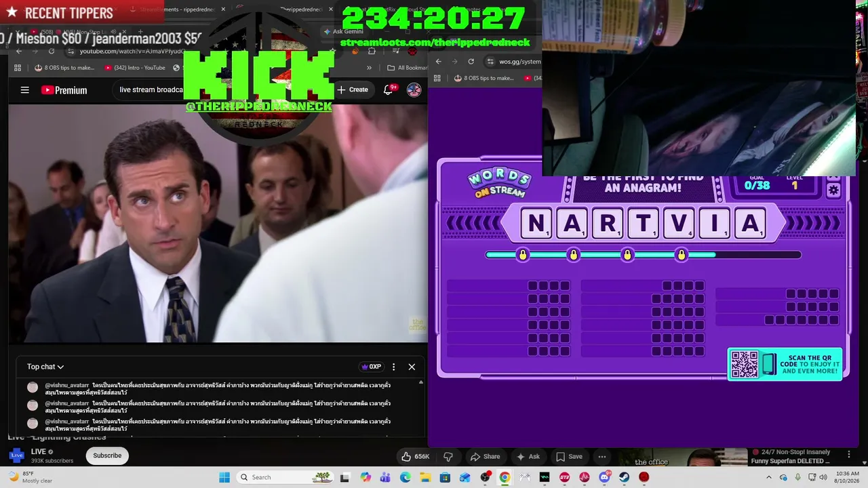Open menu for '24/7 Non-Stop!' recommended video
This screenshot has height=488, width=868.
click(x=848, y=453)
